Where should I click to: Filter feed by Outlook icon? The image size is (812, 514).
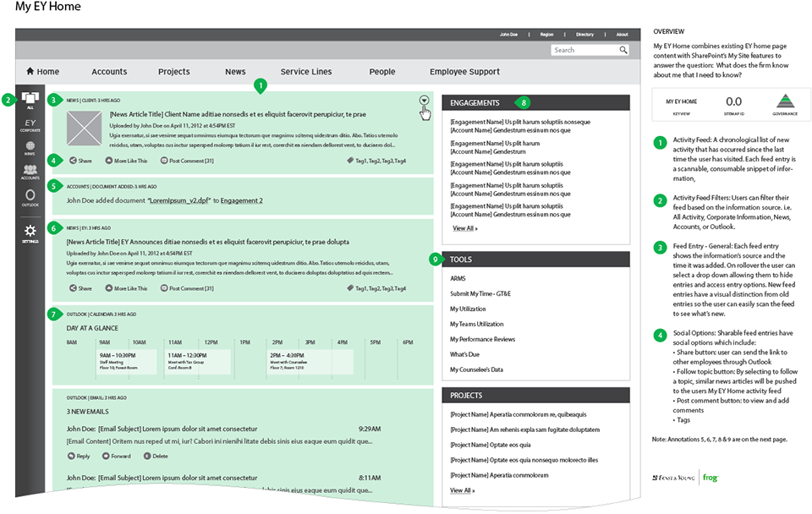tap(30, 194)
